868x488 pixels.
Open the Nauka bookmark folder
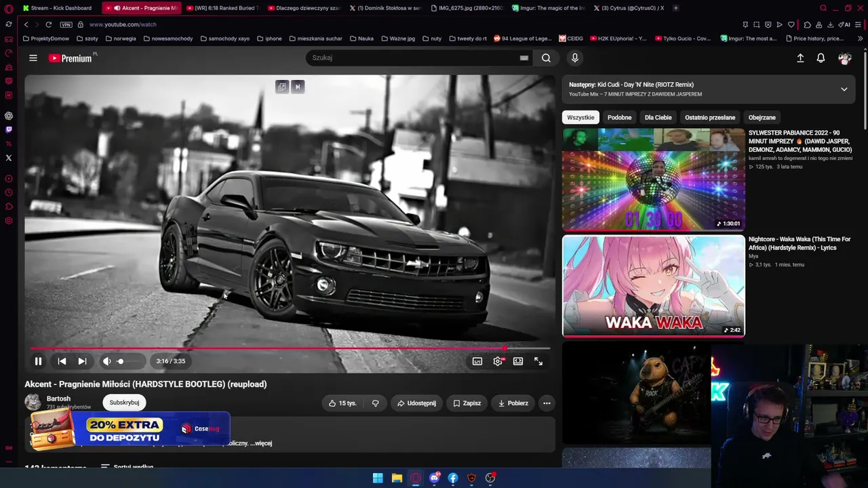click(362, 39)
